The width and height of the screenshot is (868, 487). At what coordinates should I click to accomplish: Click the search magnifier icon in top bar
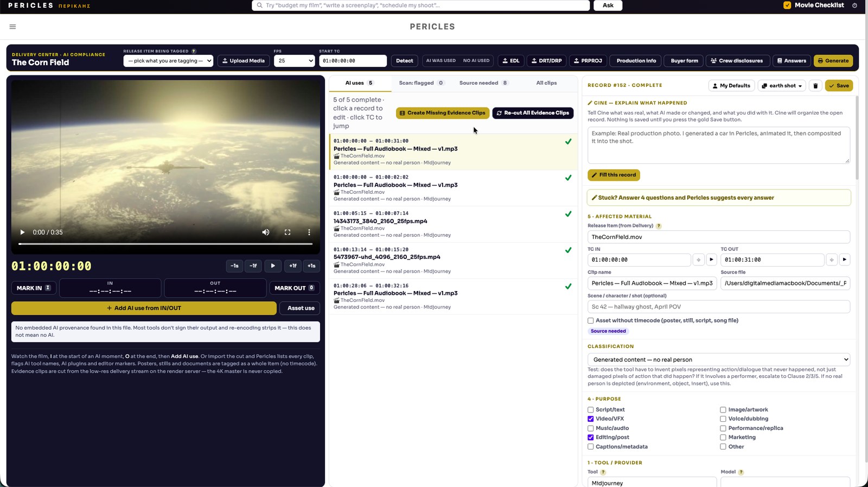point(259,5)
